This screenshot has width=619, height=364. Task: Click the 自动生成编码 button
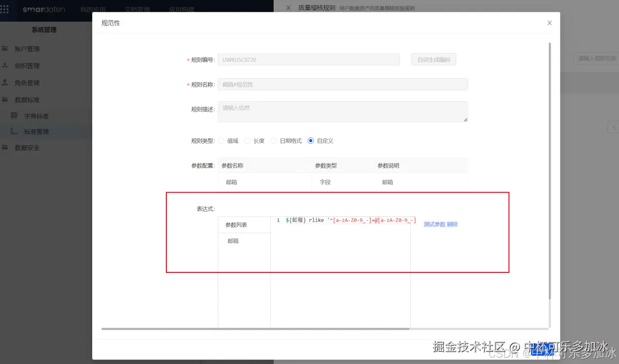(433, 59)
